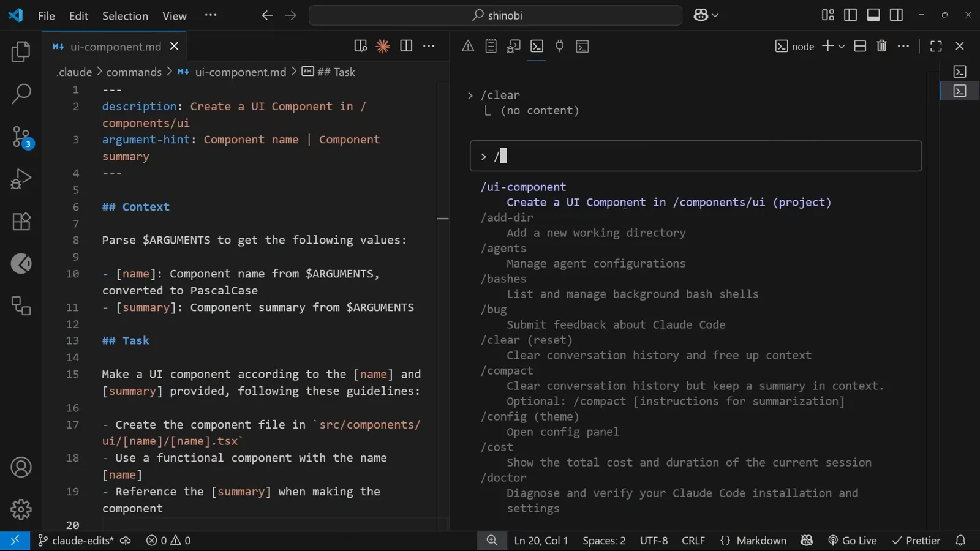Open the Manage gear menu
980x551 pixels.
tap(21, 509)
